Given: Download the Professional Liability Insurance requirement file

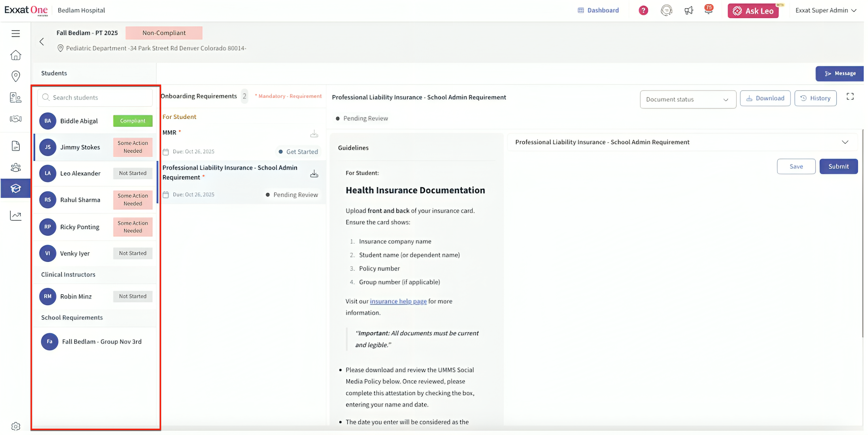Looking at the screenshot, I should click(314, 174).
